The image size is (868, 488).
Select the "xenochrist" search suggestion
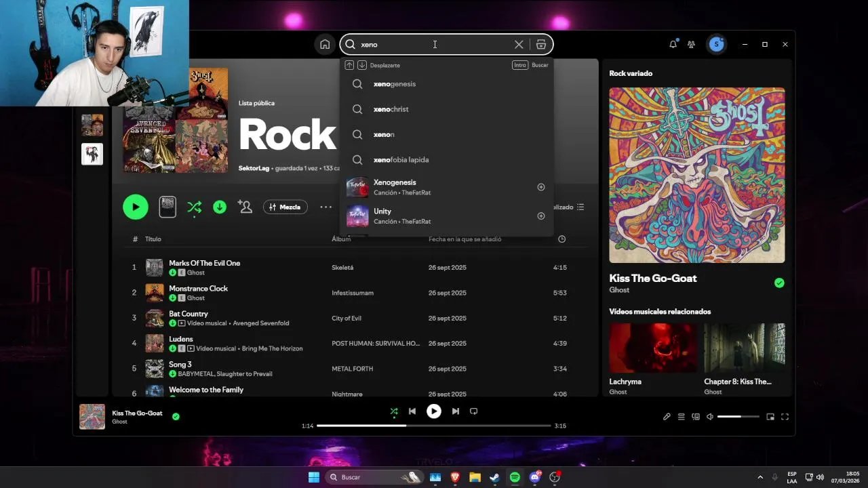pyautogui.click(x=446, y=109)
